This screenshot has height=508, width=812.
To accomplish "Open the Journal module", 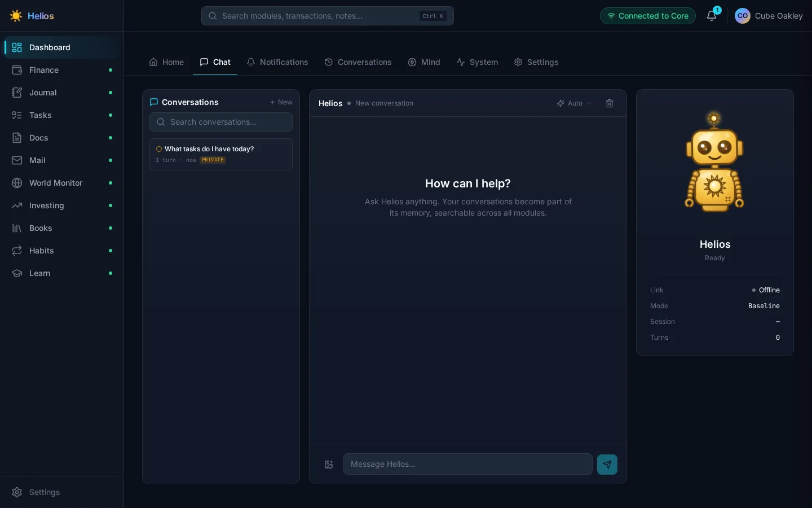I will tap(61, 93).
